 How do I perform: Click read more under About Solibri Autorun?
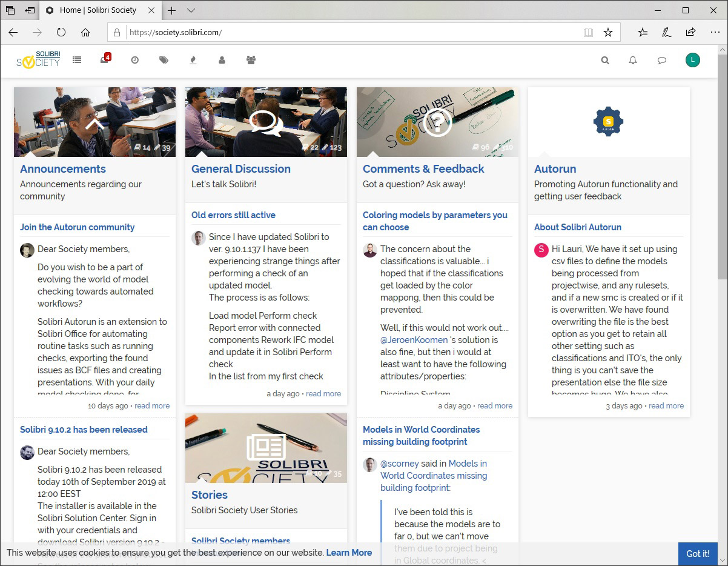(666, 406)
